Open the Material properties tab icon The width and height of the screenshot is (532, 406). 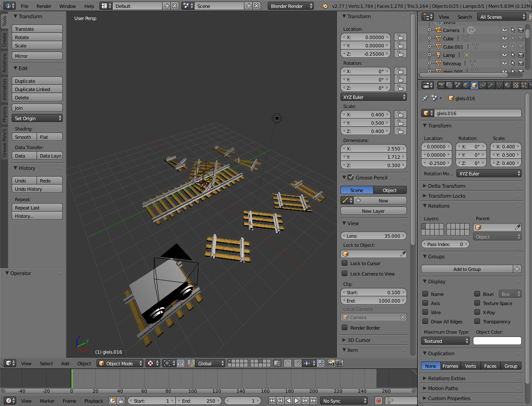coord(507,85)
